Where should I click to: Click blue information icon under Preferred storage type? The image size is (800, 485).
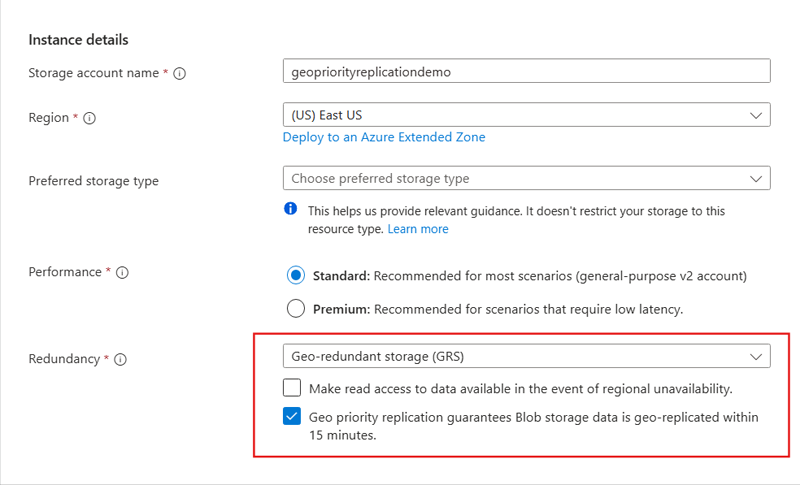(x=291, y=210)
